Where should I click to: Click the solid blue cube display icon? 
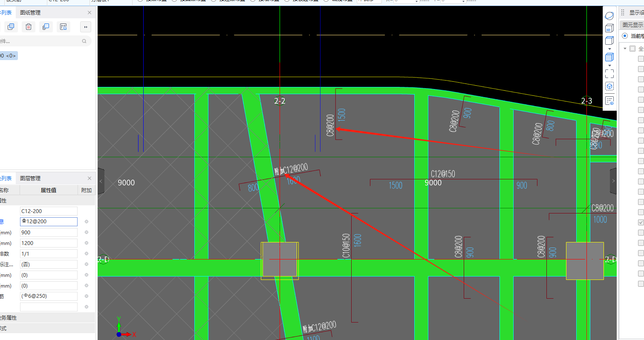coord(609,57)
